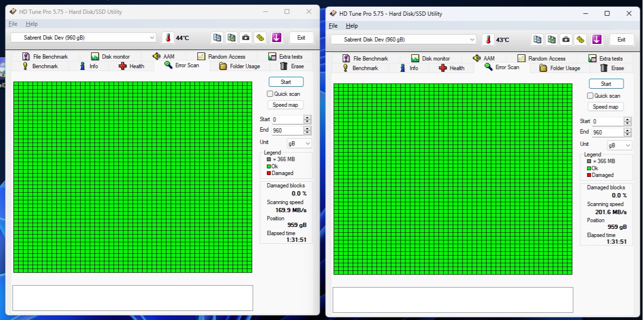Open Disk monitor tab in left window
644x320 pixels.
point(110,56)
